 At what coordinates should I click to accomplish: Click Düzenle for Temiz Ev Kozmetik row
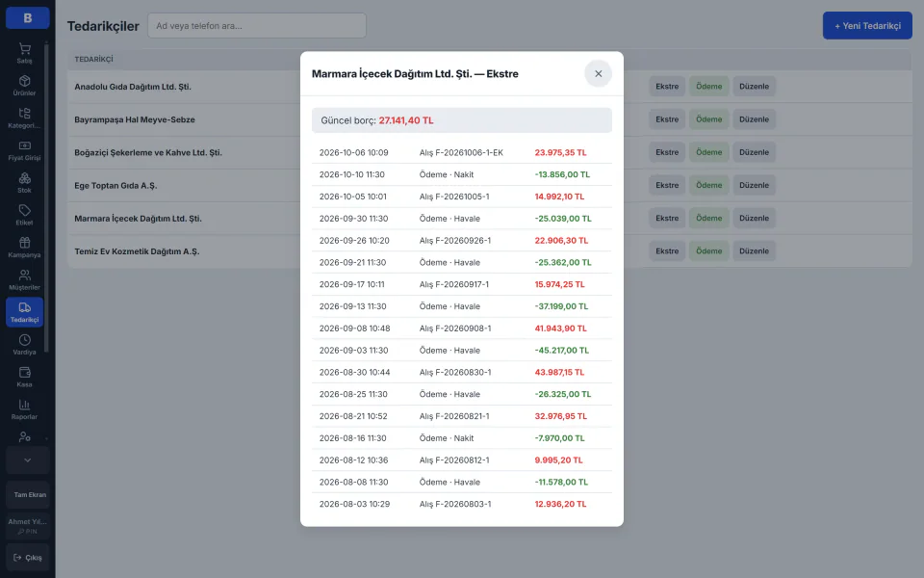755,251
